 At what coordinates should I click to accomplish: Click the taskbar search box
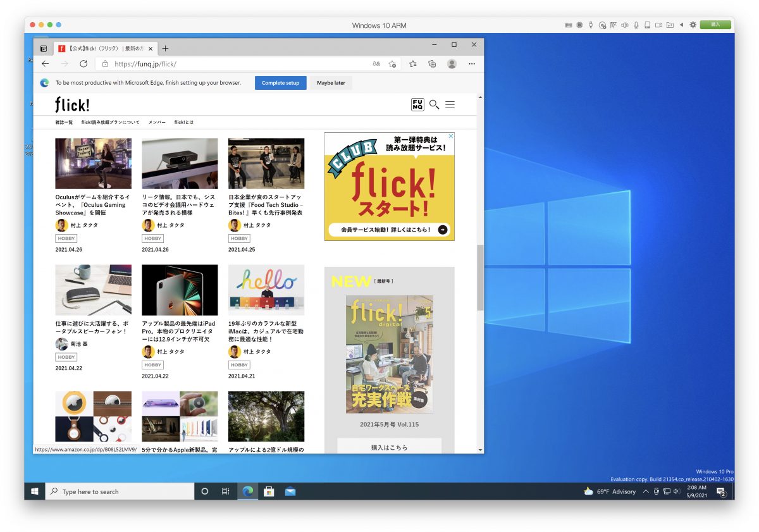coord(120,492)
